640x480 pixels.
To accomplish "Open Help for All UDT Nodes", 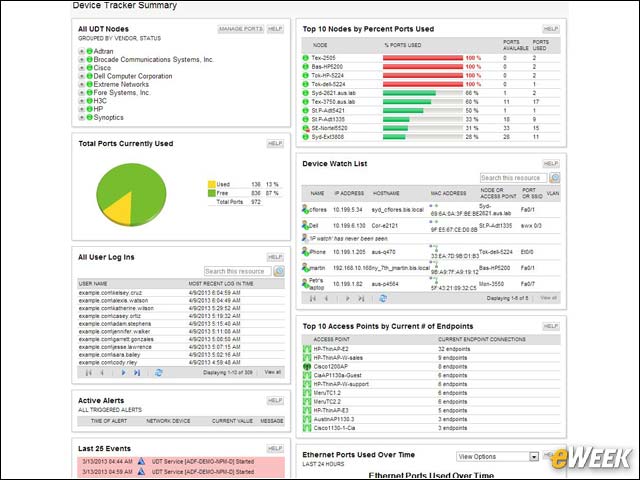I will [x=275, y=29].
